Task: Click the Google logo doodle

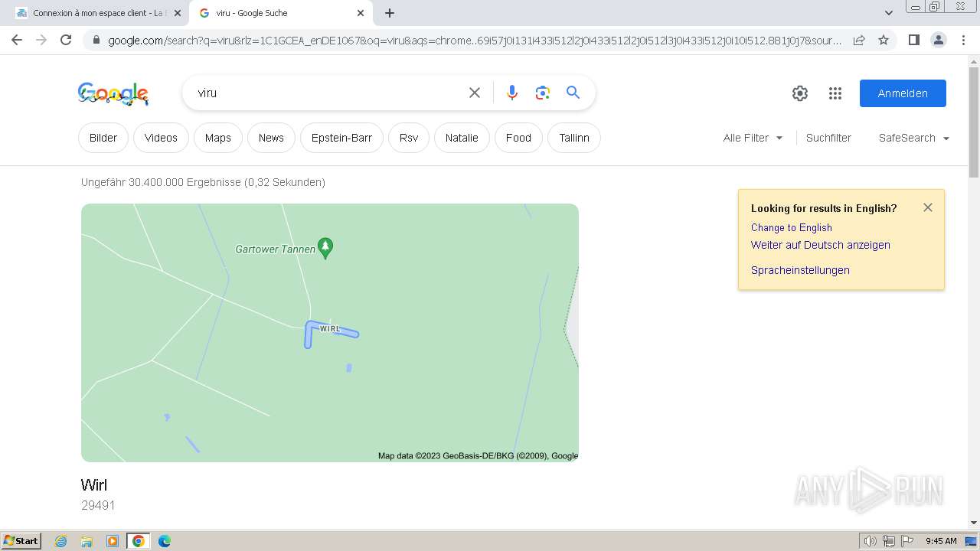Action: pos(113,93)
